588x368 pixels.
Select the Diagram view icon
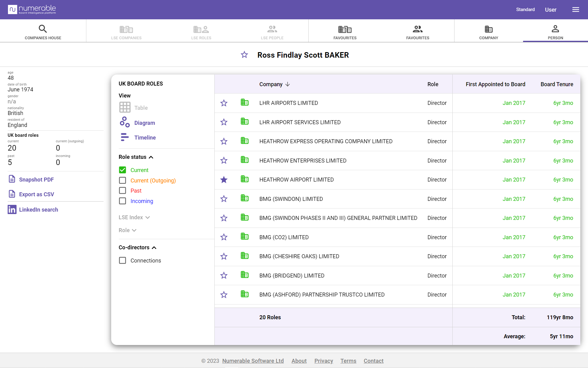click(125, 122)
